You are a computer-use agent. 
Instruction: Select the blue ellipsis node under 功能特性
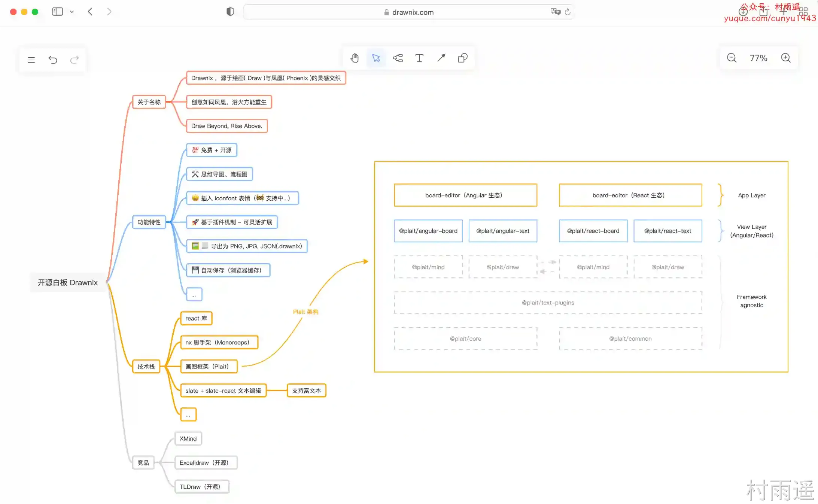click(194, 294)
